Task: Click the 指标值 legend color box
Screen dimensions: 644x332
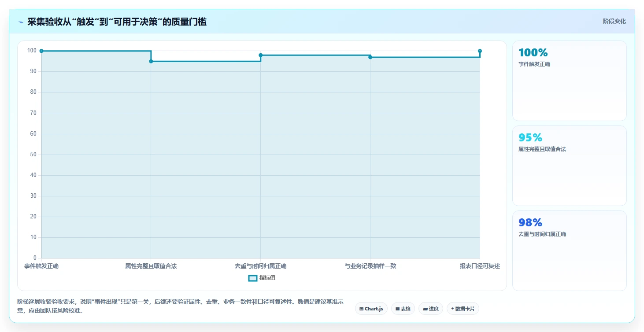Action: point(253,278)
